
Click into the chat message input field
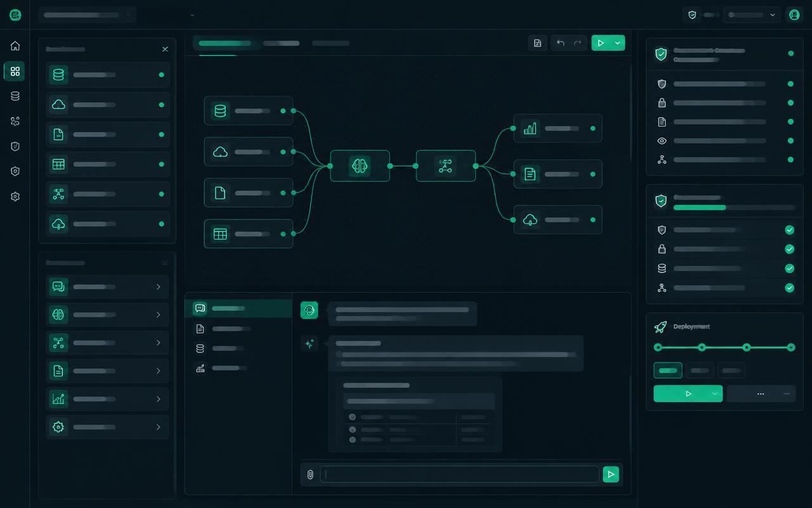(x=460, y=474)
